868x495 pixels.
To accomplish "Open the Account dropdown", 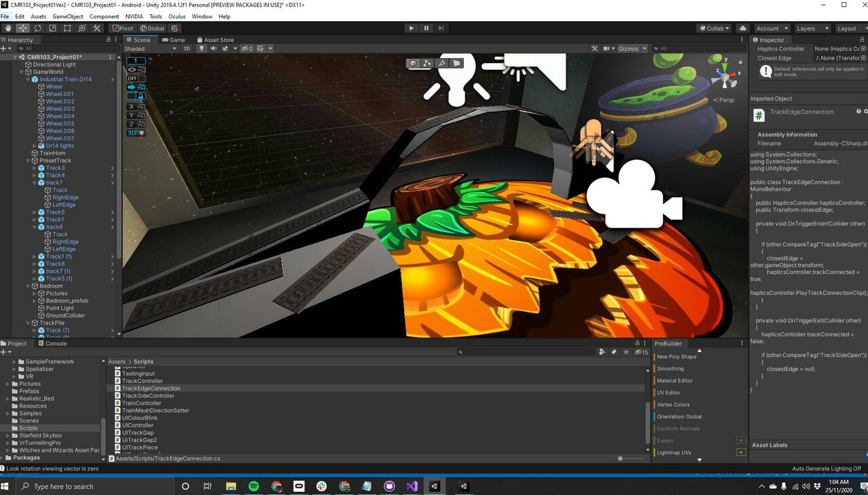I will (x=772, y=28).
